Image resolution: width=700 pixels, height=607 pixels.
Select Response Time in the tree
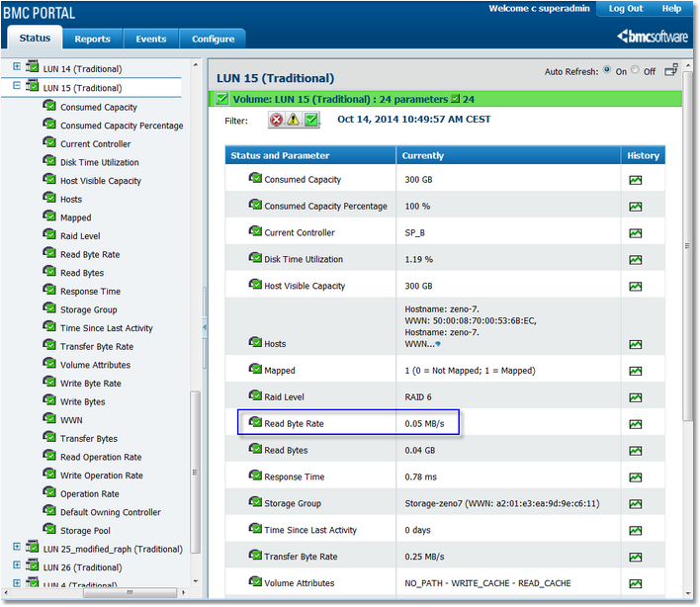point(90,292)
